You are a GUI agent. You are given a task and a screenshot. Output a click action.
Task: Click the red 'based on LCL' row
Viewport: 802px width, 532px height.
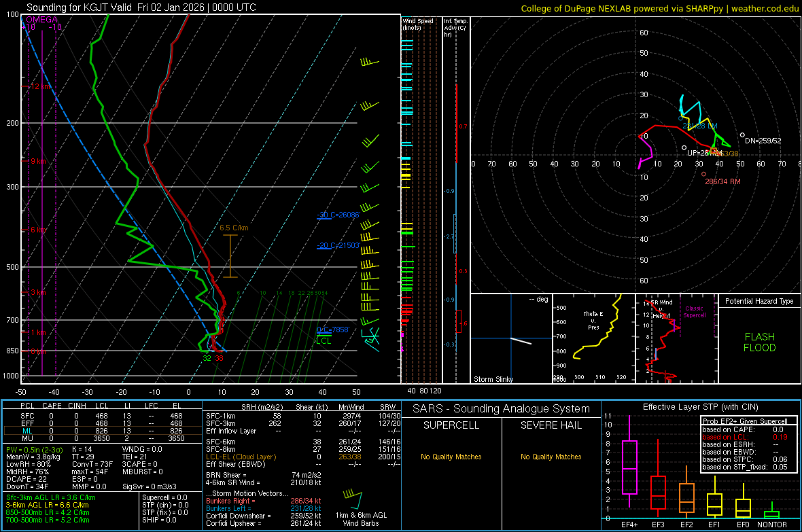(745, 437)
